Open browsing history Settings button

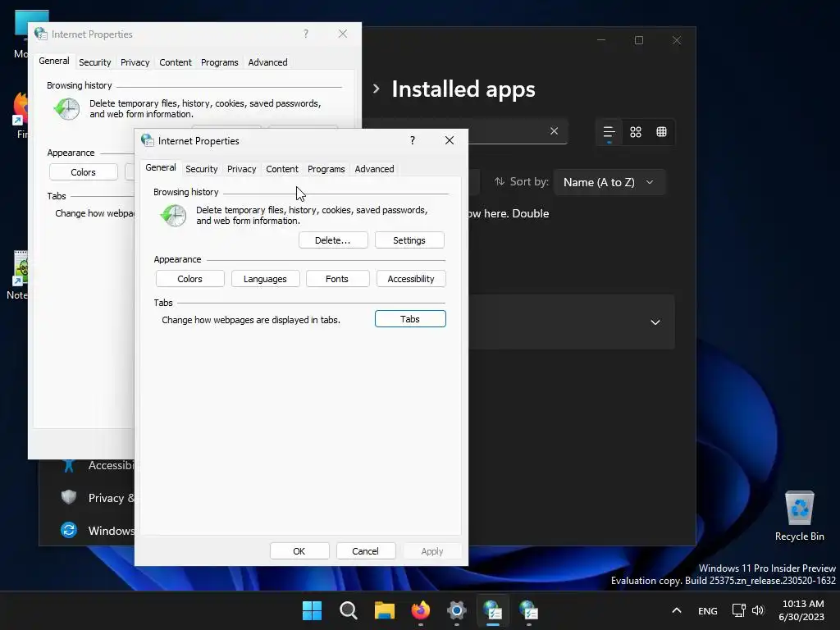point(409,240)
